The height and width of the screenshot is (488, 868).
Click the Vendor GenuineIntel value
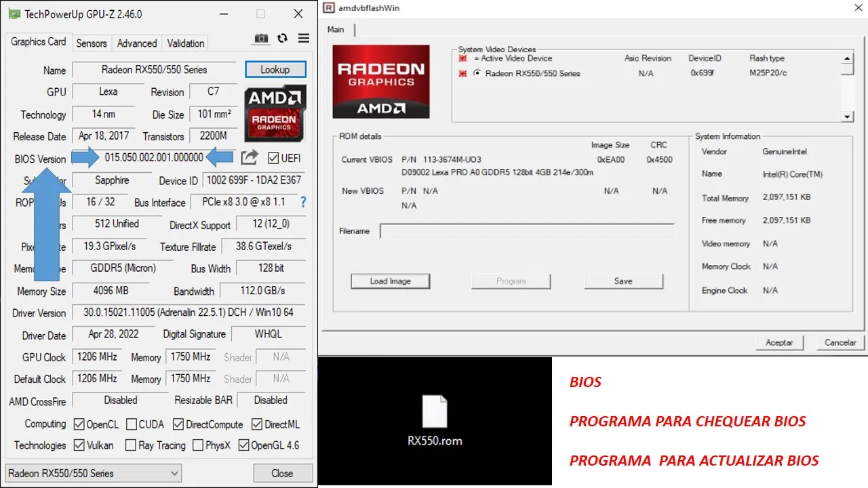785,152
